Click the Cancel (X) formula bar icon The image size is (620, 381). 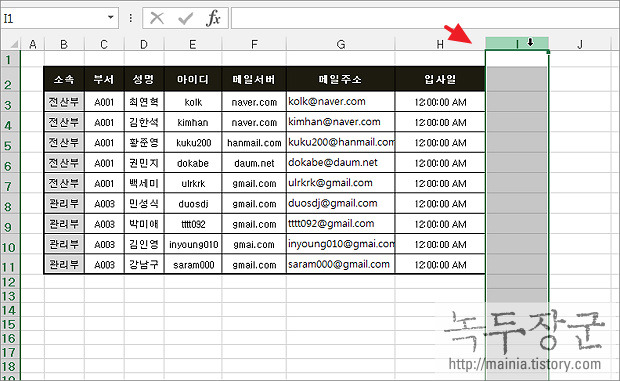157,18
